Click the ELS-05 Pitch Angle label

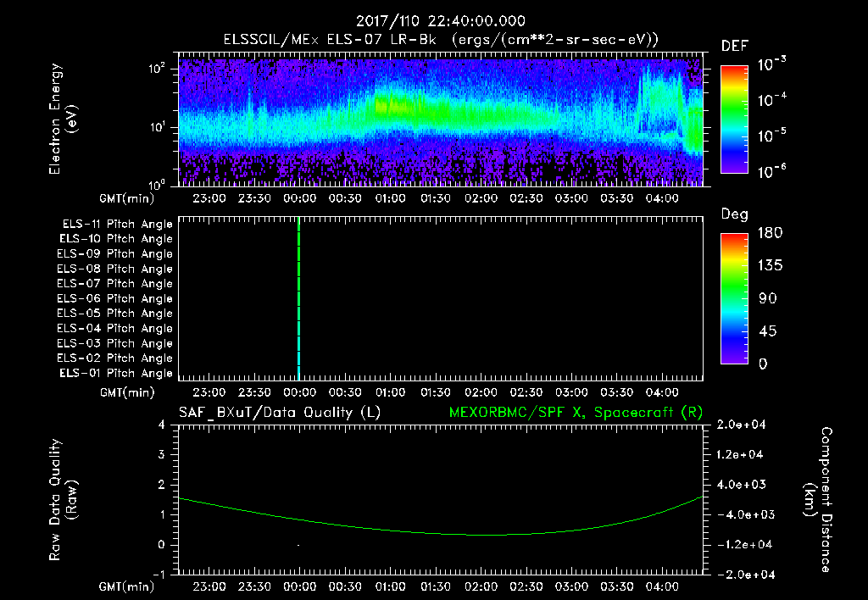tap(115, 314)
